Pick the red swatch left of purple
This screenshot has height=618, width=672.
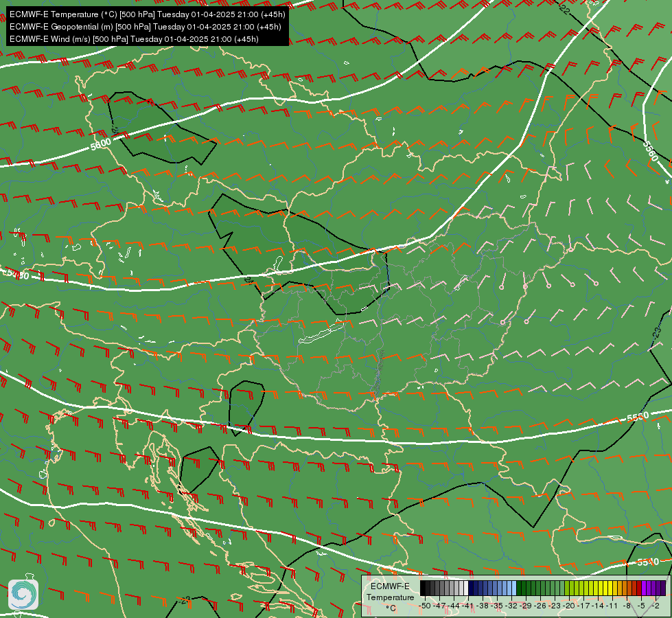pos(639,588)
